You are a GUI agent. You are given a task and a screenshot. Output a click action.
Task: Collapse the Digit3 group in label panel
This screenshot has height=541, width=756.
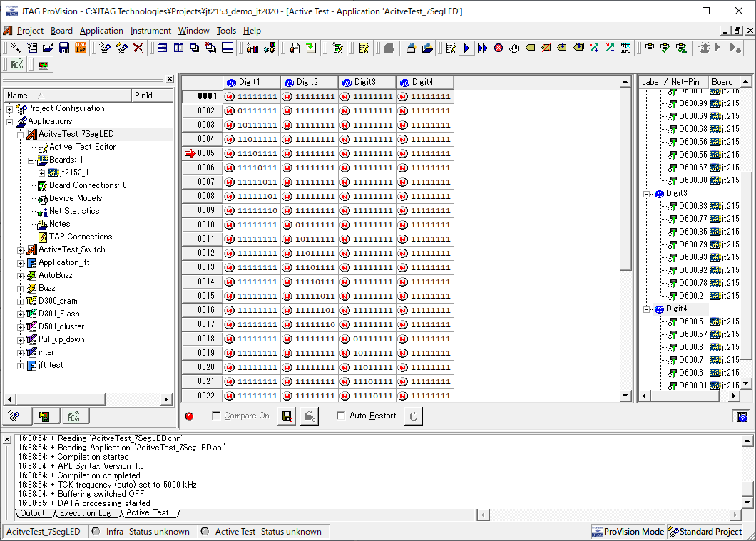[647, 194]
